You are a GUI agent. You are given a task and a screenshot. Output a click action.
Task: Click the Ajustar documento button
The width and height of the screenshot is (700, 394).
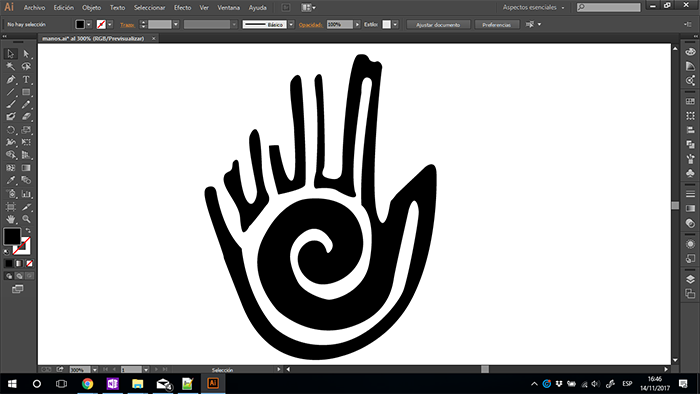point(438,25)
